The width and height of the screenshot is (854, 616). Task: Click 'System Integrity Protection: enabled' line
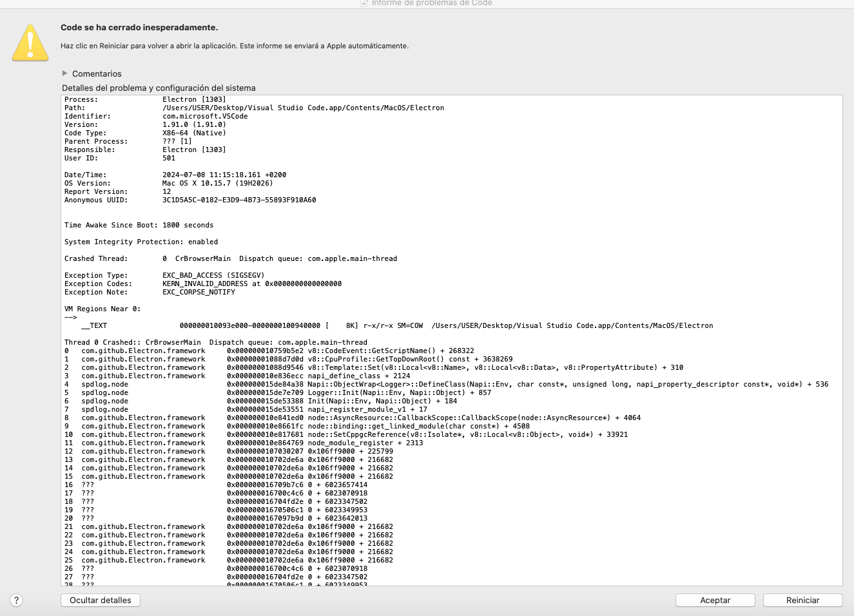(141, 242)
